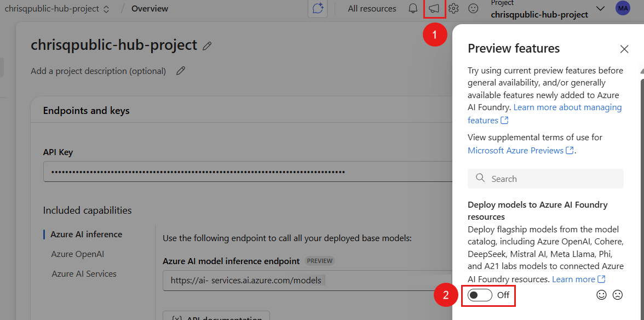The image size is (644, 320).
Task: Click the PREVIEW badge next to endpoint label
Action: pos(320,261)
